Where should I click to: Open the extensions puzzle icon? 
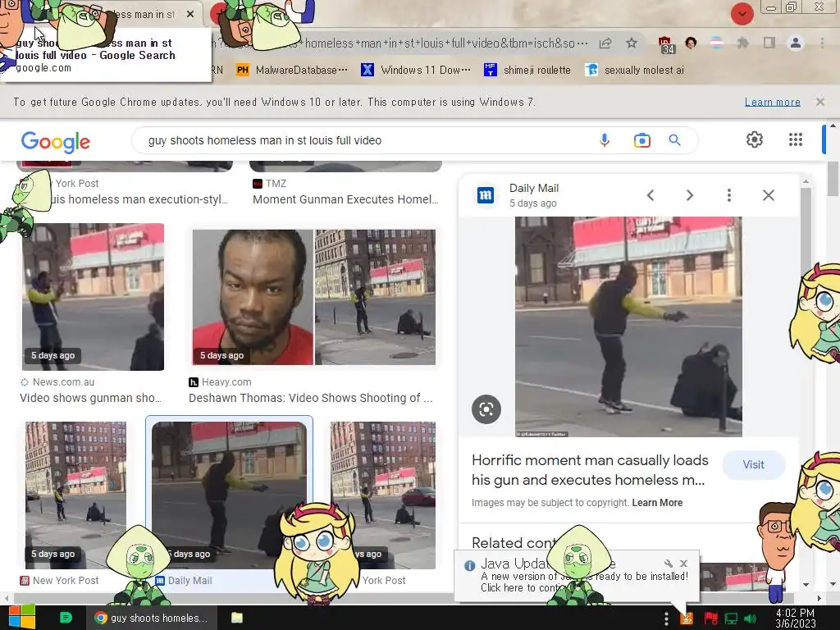(742, 43)
